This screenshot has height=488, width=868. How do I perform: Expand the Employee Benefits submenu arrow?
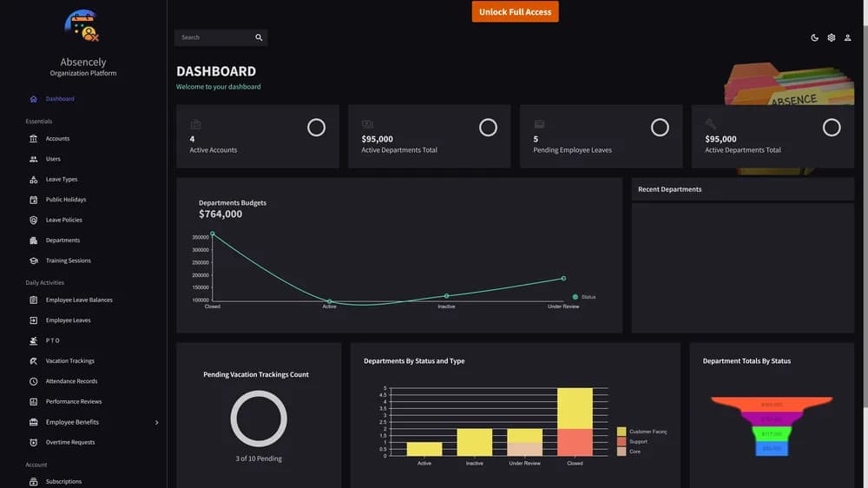pyautogui.click(x=156, y=423)
